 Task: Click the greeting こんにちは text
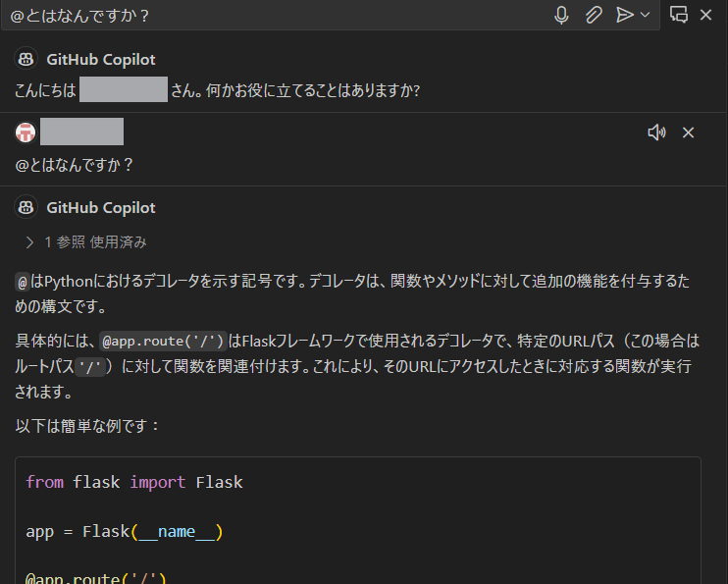pos(45,90)
